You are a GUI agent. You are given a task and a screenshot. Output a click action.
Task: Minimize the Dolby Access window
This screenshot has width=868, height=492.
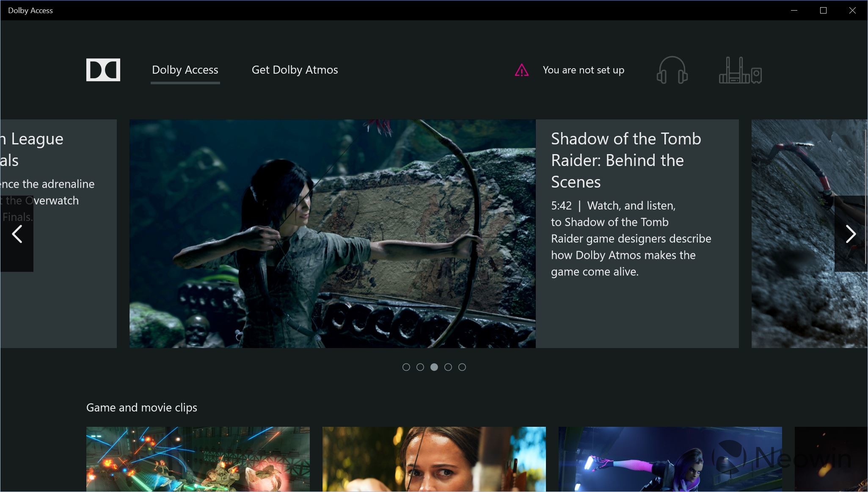coord(794,10)
